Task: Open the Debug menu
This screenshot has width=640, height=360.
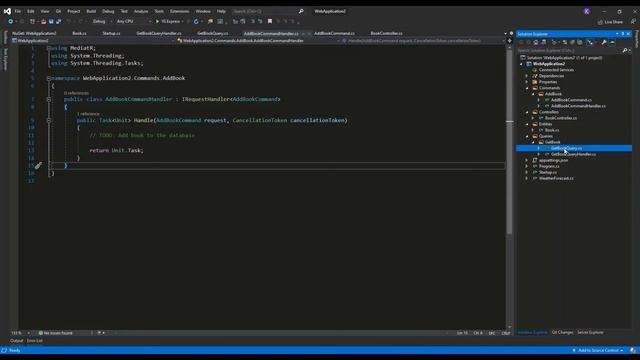Action: (108, 11)
